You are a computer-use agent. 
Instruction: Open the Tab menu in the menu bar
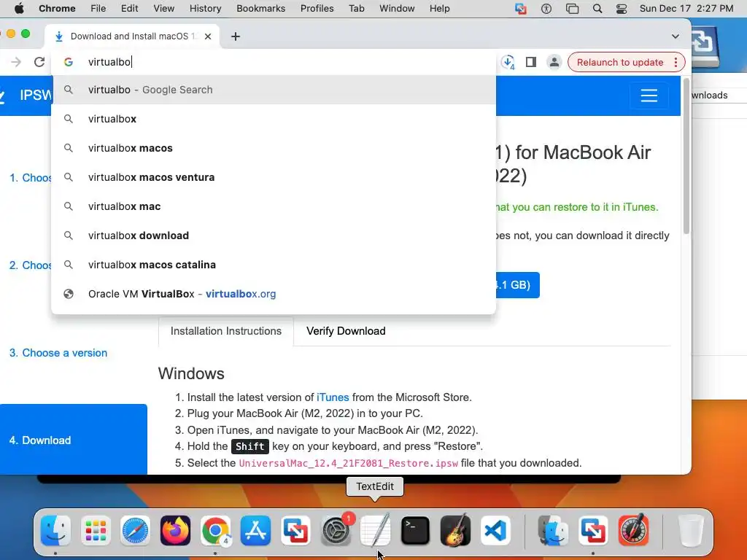pyautogui.click(x=356, y=9)
